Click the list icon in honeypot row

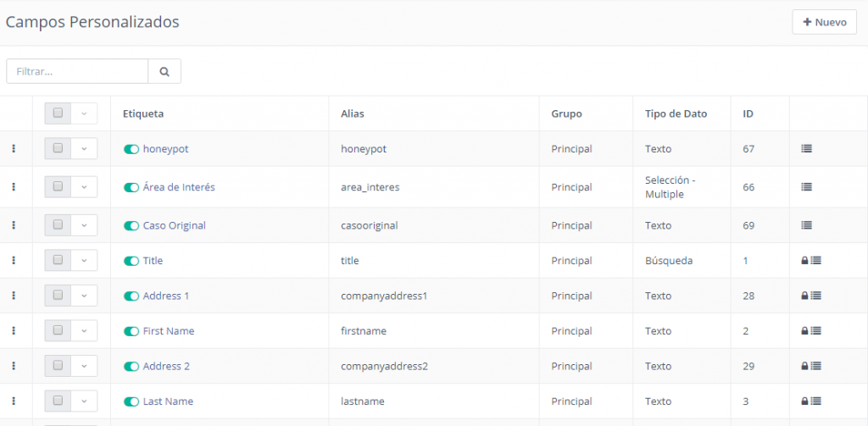tap(807, 149)
